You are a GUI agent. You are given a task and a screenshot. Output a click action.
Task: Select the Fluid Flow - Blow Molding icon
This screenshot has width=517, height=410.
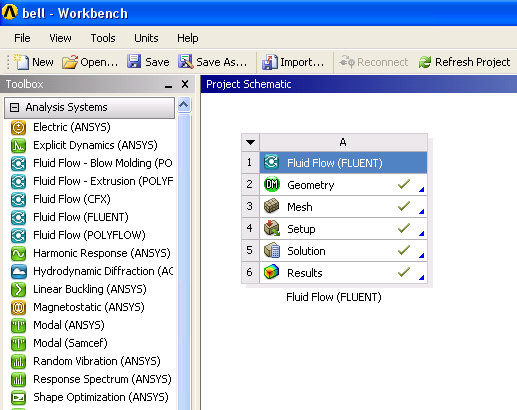point(18,163)
